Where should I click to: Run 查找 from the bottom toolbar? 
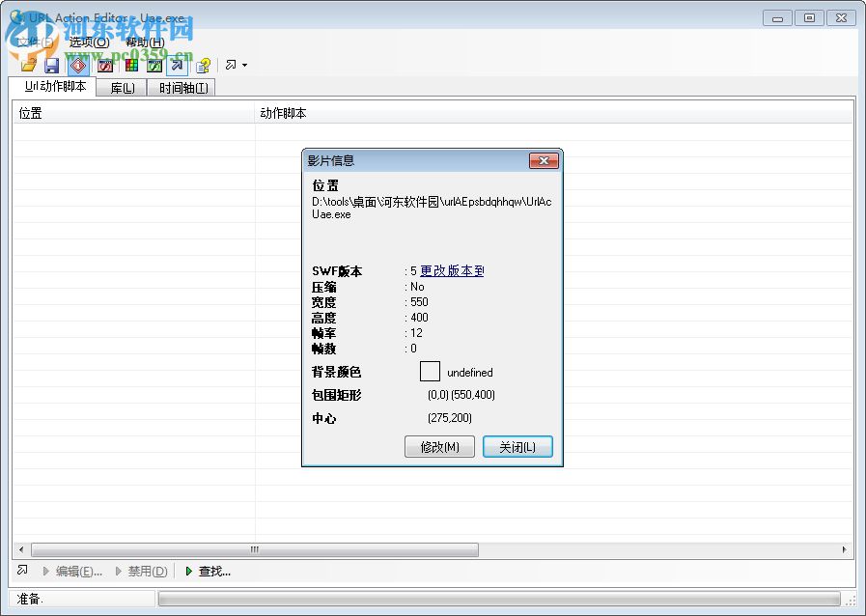tap(209, 571)
